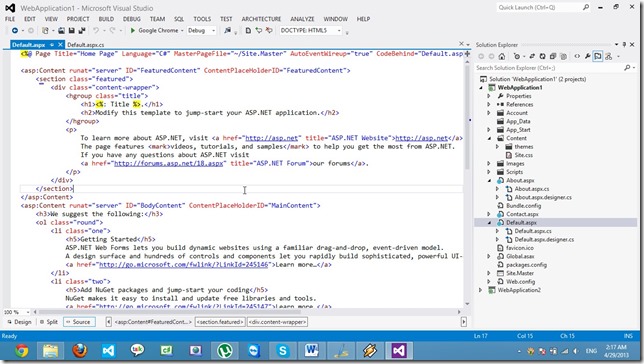This screenshot has width=644, height=364.
Task: Toggle Preview Selected Items in Solution Explorer
Action: 598,56
